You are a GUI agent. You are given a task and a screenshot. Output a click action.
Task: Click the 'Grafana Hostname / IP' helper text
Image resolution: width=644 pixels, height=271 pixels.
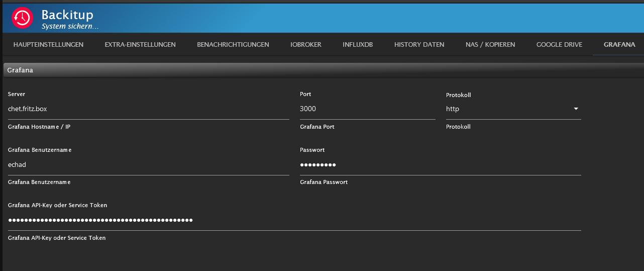click(39, 127)
